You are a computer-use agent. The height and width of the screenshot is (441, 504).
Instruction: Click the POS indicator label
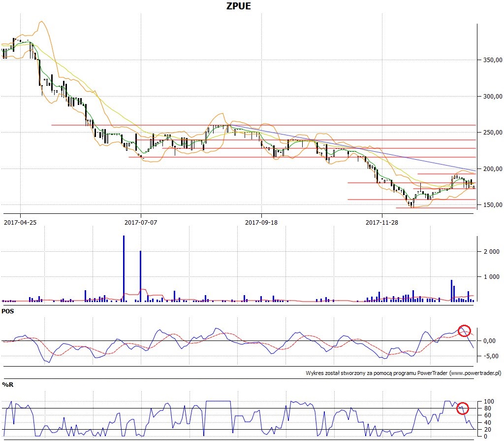coord(8,311)
